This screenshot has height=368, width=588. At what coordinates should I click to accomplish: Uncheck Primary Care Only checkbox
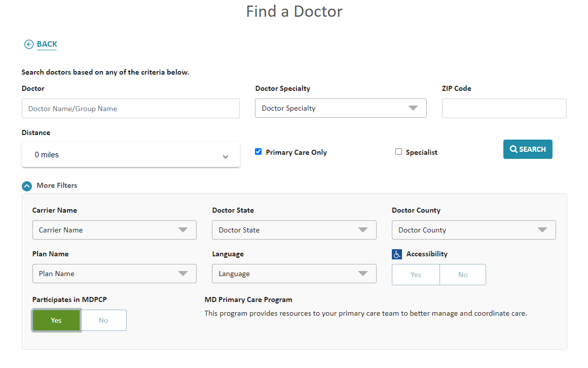(258, 152)
